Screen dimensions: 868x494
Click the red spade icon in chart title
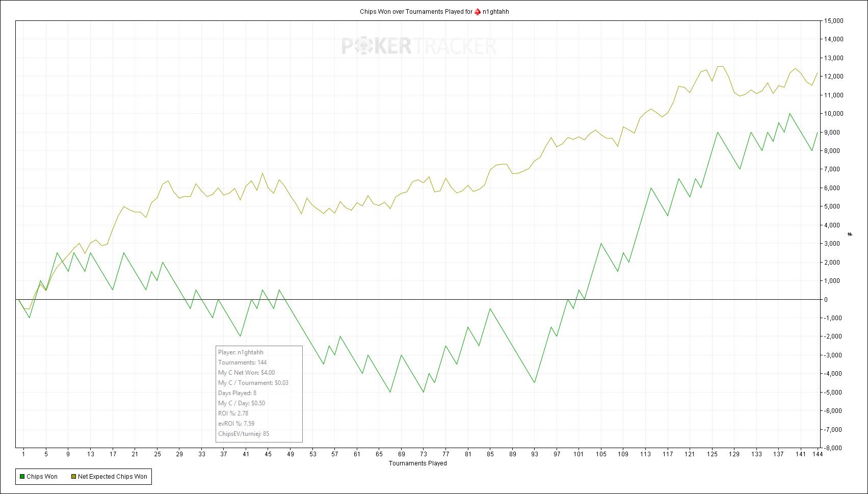point(478,12)
